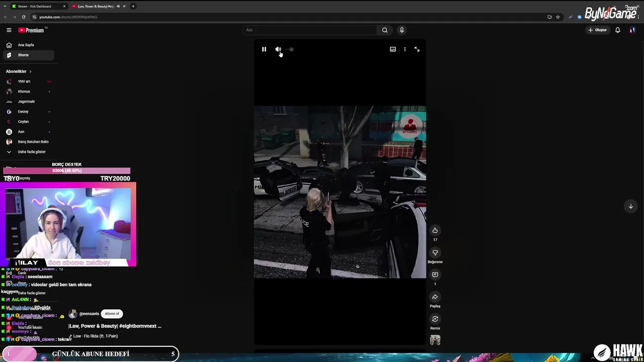This screenshot has height=362, width=644.
Task: Open @eensavis channel name
Action: point(89,314)
